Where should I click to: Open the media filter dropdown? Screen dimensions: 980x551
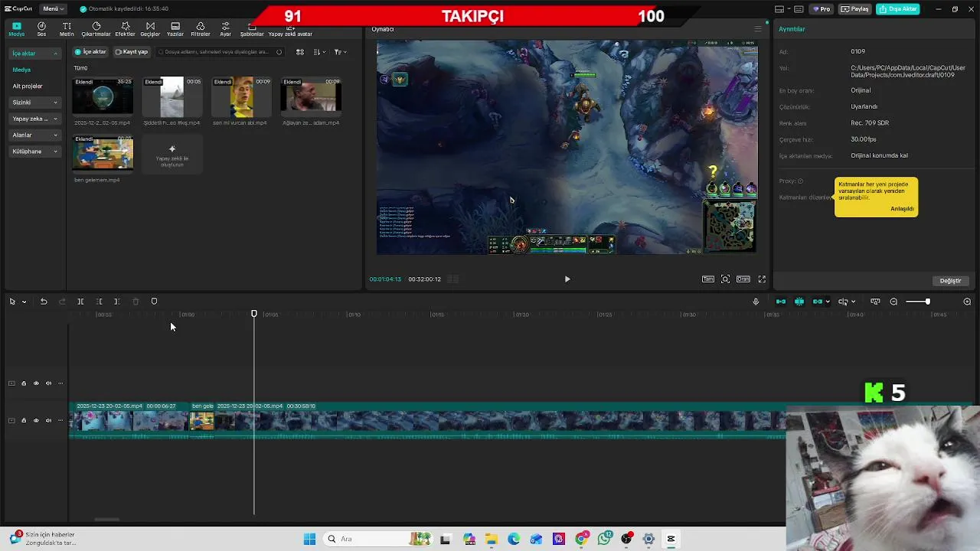pos(340,52)
